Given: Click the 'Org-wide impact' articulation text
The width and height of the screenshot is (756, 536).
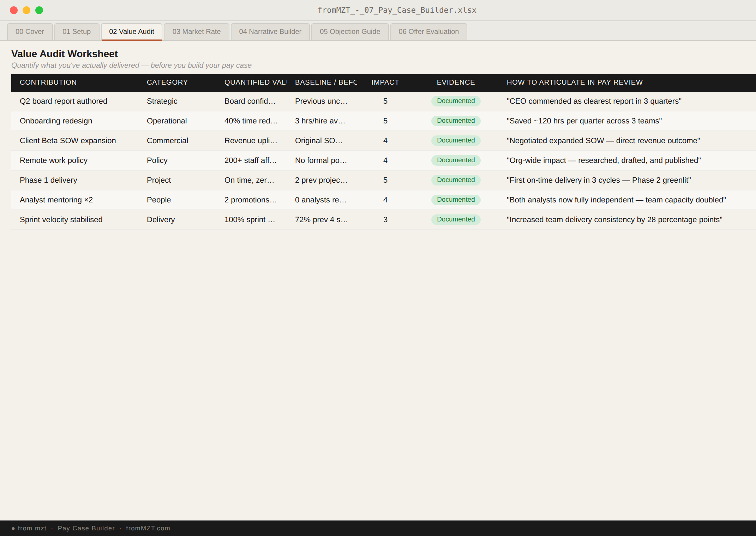Looking at the screenshot, I should [x=604, y=160].
